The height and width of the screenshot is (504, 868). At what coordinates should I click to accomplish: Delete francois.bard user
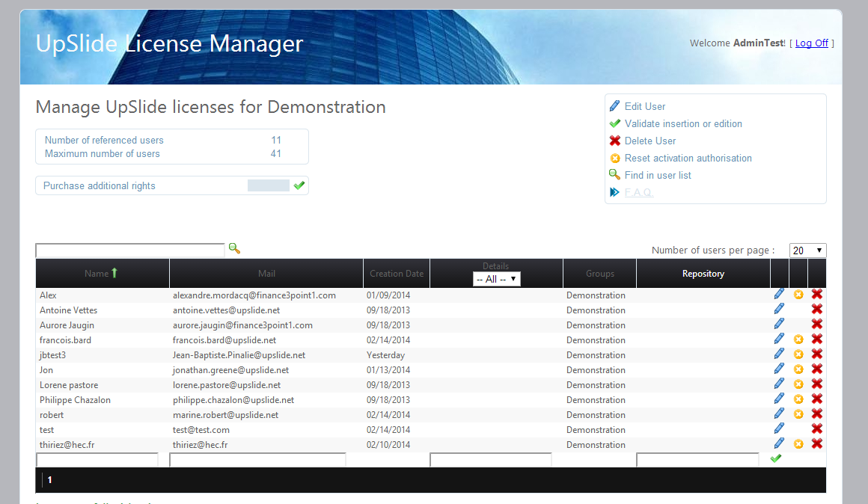click(x=817, y=339)
